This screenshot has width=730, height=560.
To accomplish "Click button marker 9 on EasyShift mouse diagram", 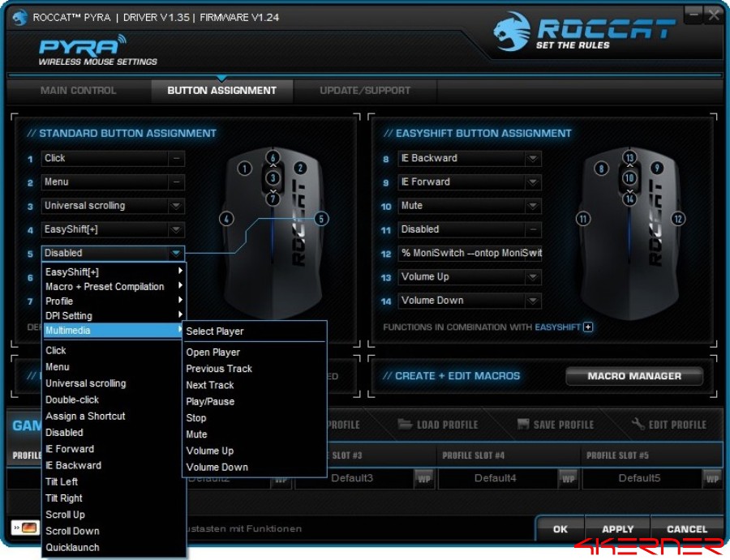I will [x=657, y=168].
